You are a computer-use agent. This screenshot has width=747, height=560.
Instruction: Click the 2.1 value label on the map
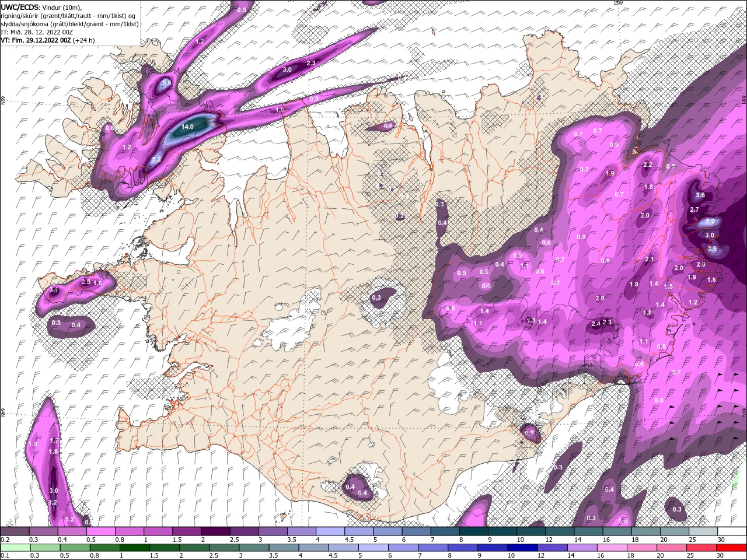(x=650, y=260)
